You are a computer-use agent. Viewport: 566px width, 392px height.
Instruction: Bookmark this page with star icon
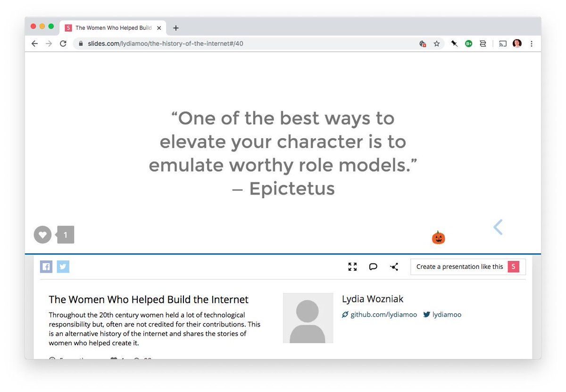(x=437, y=43)
